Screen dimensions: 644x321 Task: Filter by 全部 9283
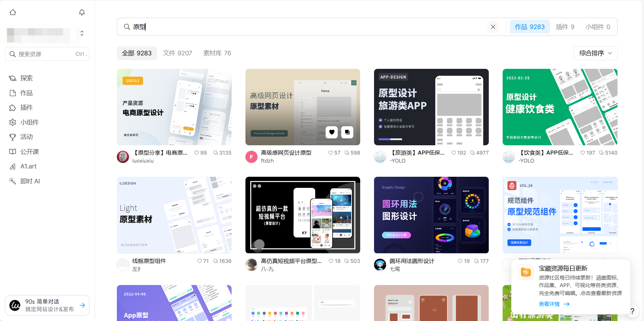click(x=137, y=53)
